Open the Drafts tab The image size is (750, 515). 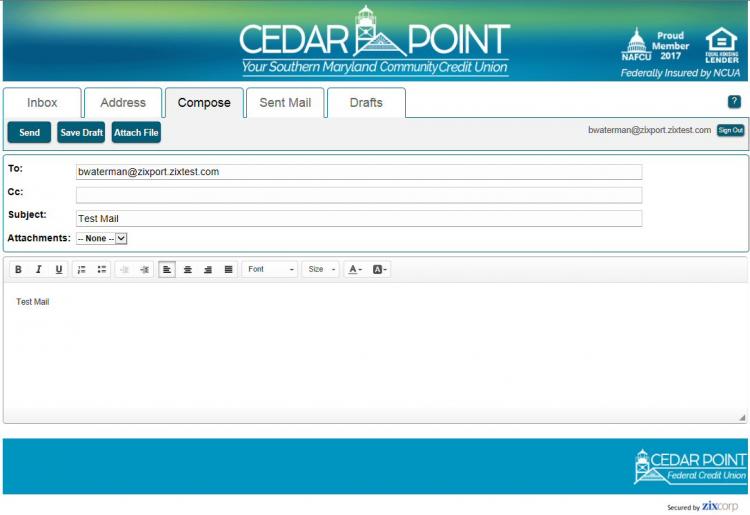coord(366,103)
